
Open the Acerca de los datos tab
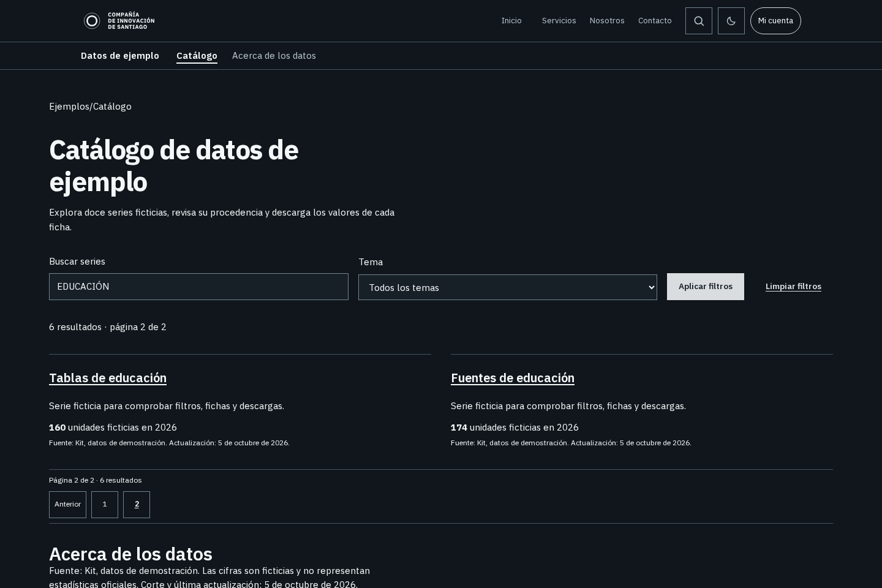click(x=274, y=56)
